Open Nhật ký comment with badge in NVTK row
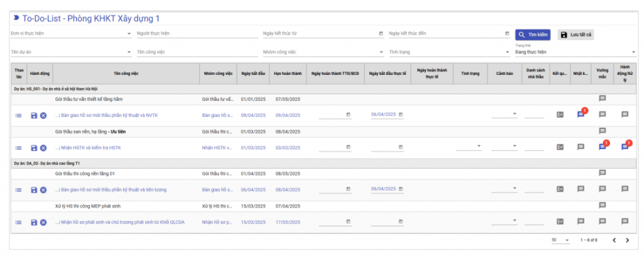 (580, 115)
